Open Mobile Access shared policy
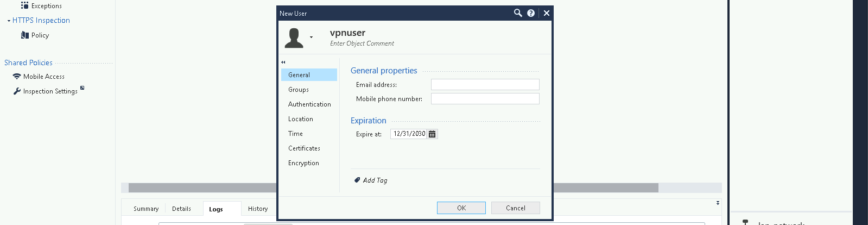The width and height of the screenshot is (868, 225). pos(43,77)
